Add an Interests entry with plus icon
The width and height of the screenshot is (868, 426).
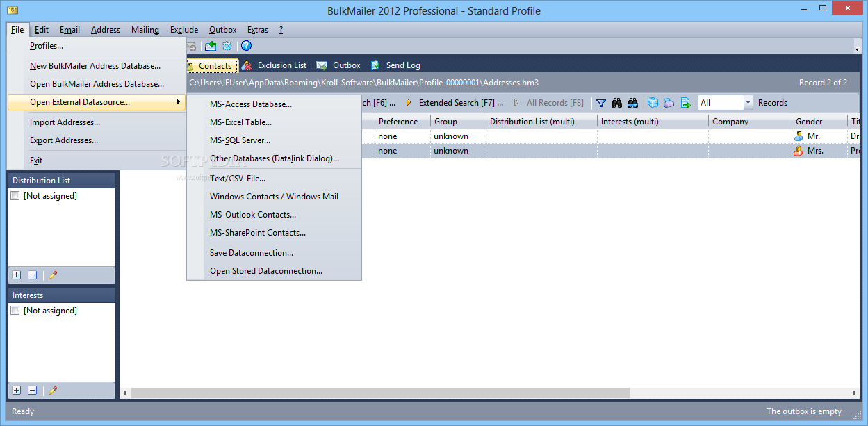coord(17,391)
